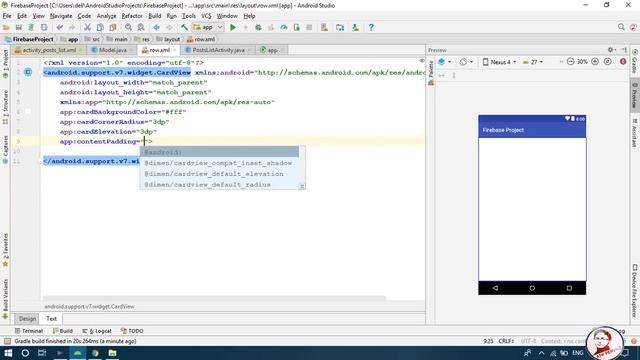Open the Navigate menu
Screen dimensions: 640x360
61,16
